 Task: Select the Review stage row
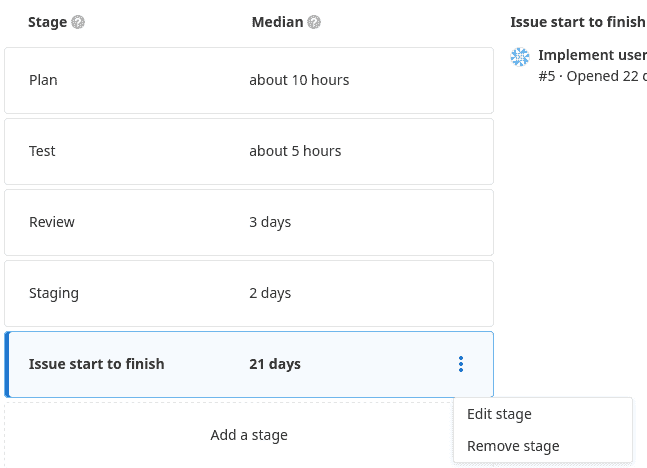click(249, 222)
